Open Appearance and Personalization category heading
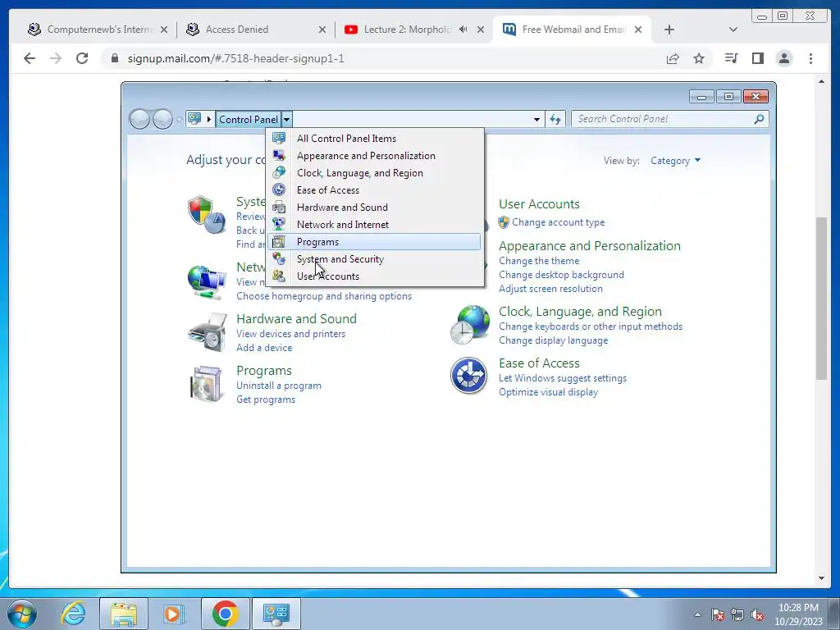Image resolution: width=840 pixels, height=630 pixels. coord(589,246)
